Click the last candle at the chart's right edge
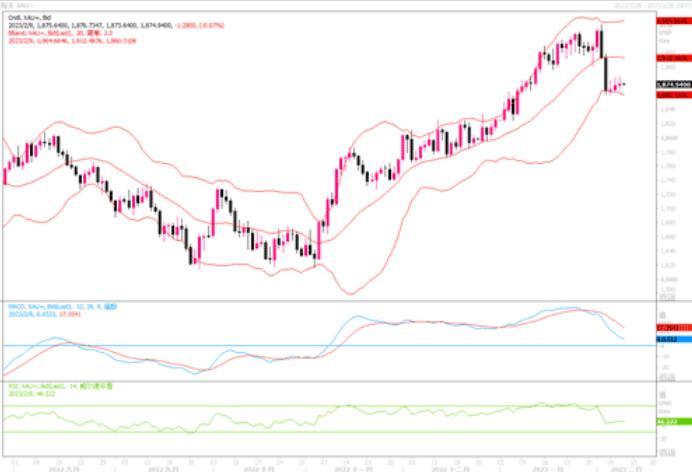692x472 pixels. click(624, 85)
